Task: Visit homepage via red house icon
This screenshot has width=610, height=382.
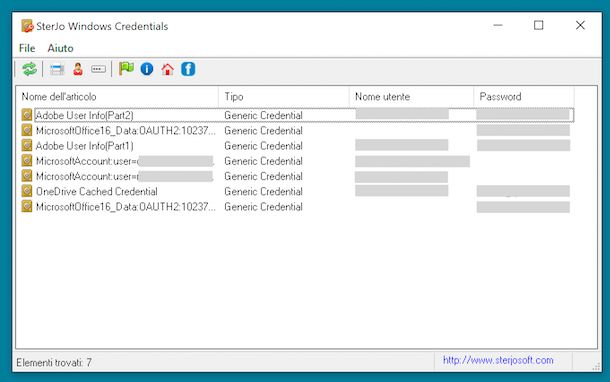Action: click(x=168, y=69)
